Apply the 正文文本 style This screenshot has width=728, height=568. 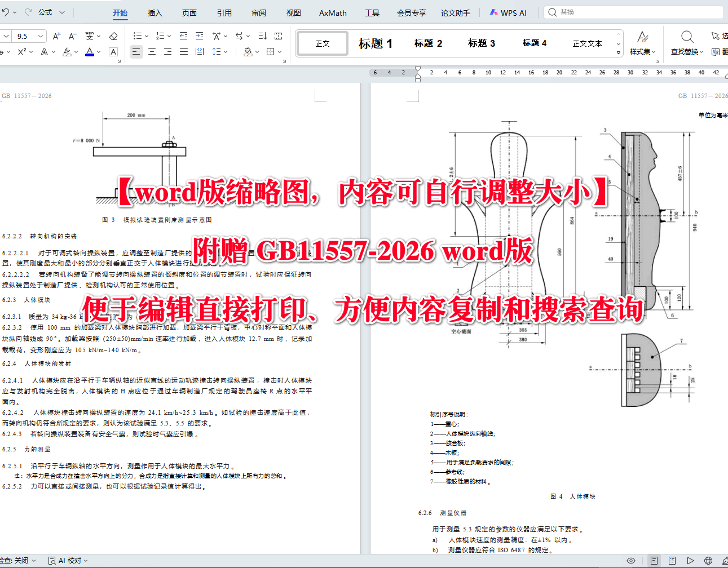pos(587,43)
